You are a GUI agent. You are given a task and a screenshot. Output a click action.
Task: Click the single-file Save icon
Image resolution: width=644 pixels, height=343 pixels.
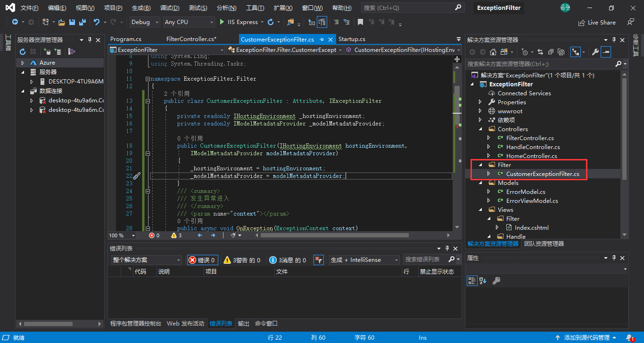[72, 22]
